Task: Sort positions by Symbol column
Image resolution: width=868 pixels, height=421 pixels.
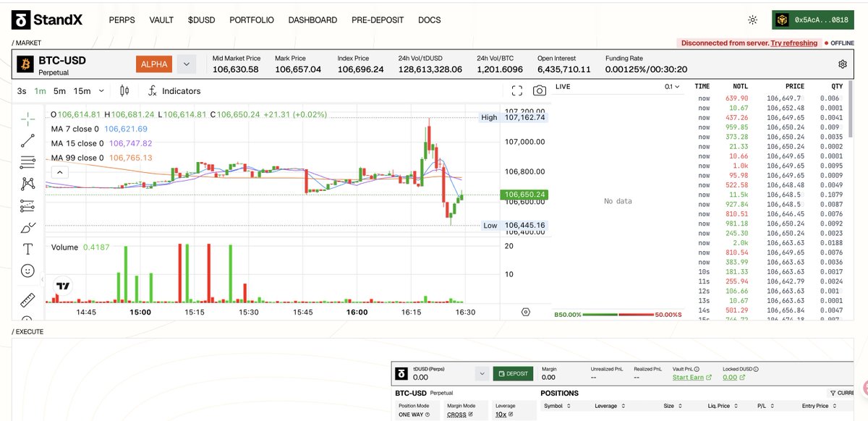Action: (x=557, y=406)
